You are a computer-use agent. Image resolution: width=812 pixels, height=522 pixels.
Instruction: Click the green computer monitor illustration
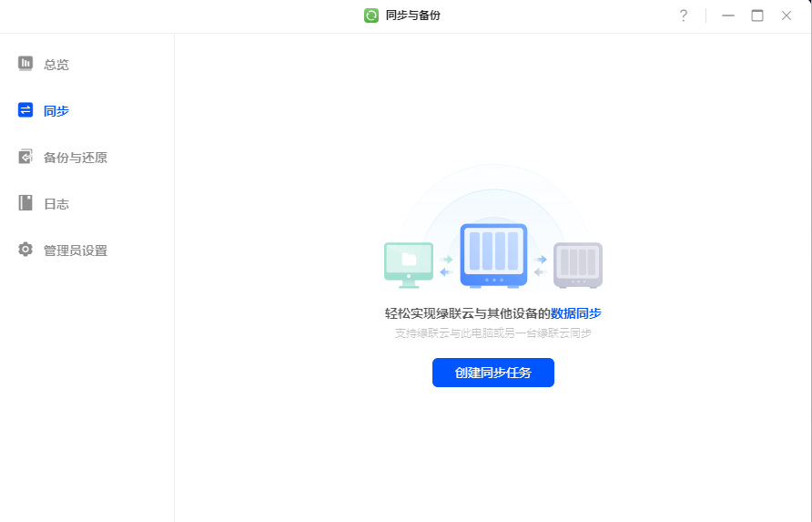[409, 263]
